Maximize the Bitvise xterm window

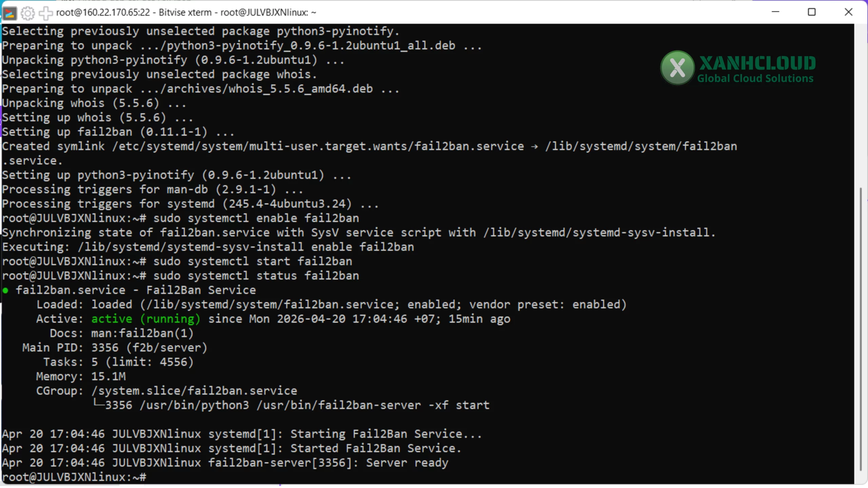pos(812,12)
